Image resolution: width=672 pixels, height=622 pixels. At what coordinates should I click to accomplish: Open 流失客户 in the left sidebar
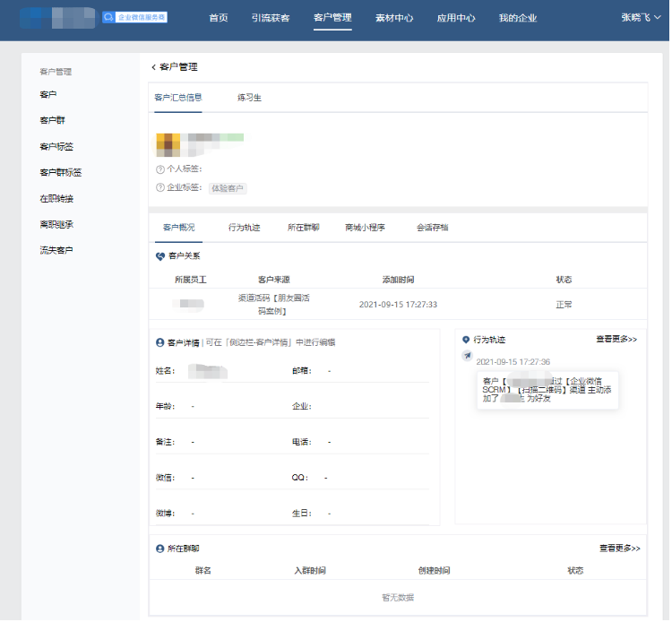[x=56, y=250]
